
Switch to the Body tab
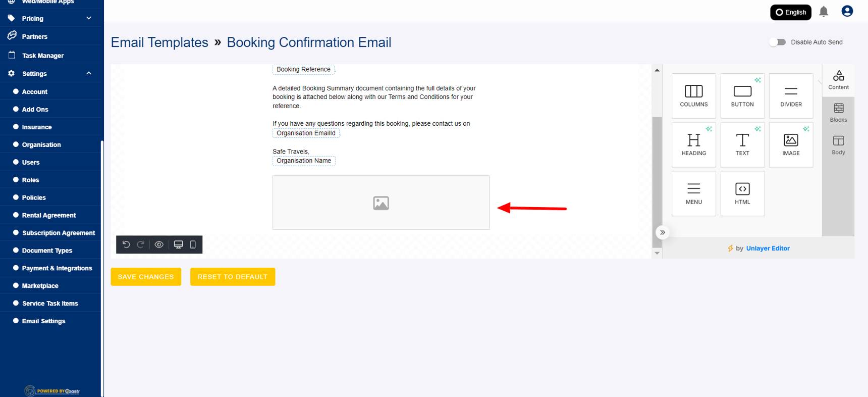click(x=838, y=145)
